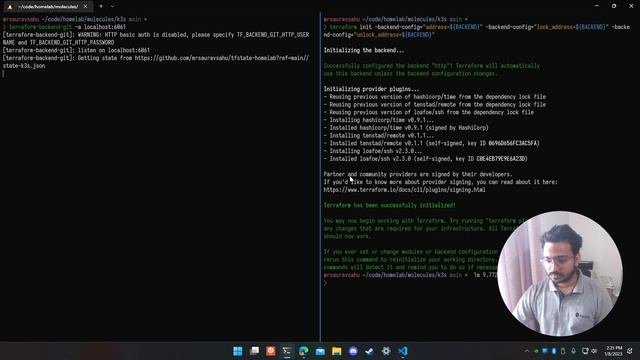Open the notification center icon

pyautogui.click(x=630, y=351)
